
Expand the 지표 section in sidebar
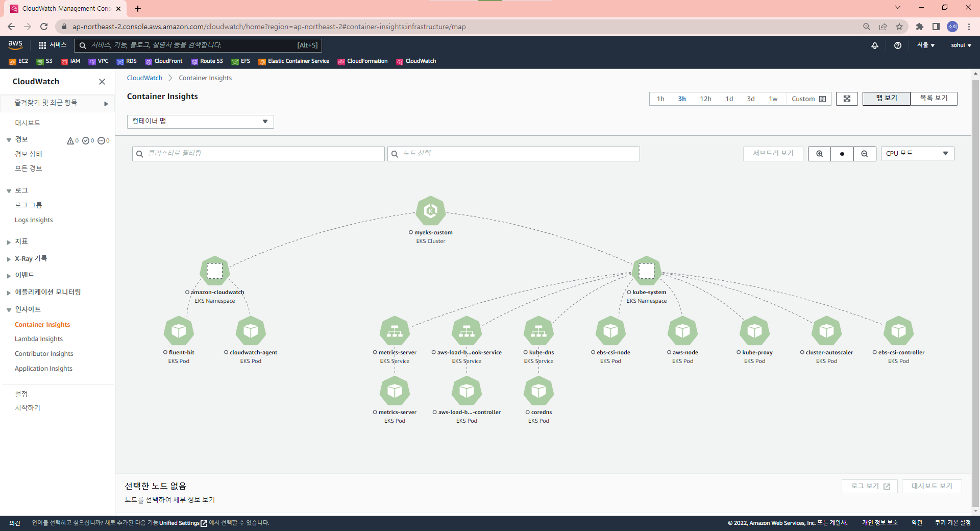point(9,242)
